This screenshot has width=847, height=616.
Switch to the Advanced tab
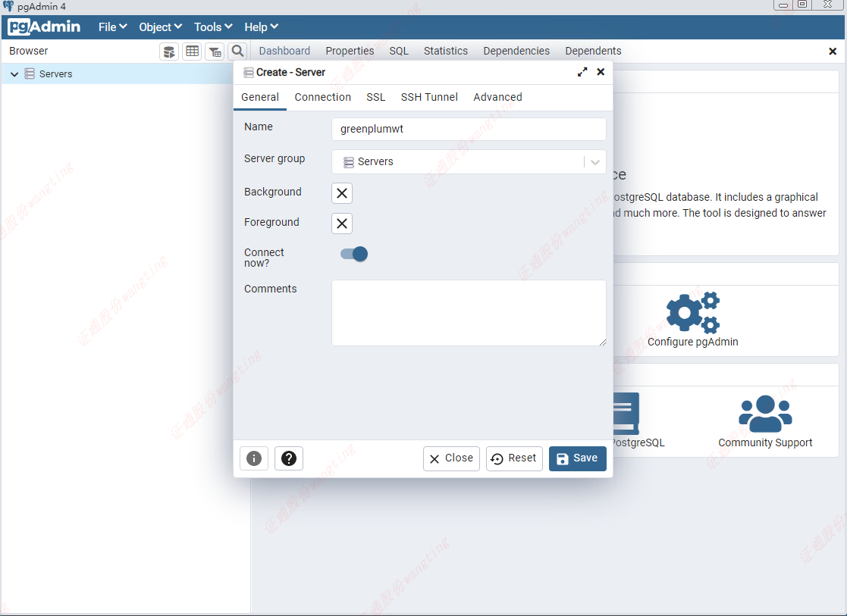(x=497, y=97)
